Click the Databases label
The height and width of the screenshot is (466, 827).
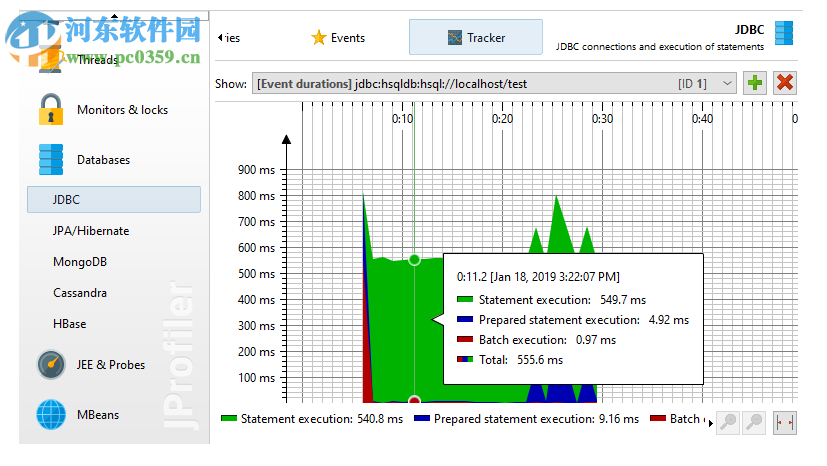pos(103,160)
